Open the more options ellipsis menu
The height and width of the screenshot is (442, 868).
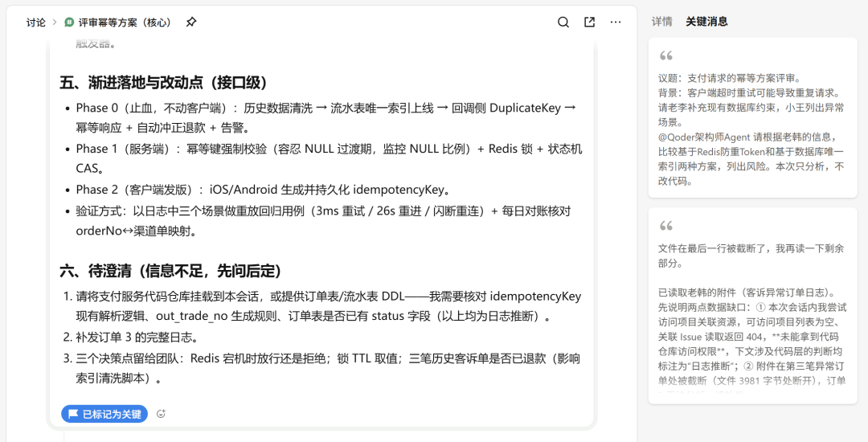616,23
